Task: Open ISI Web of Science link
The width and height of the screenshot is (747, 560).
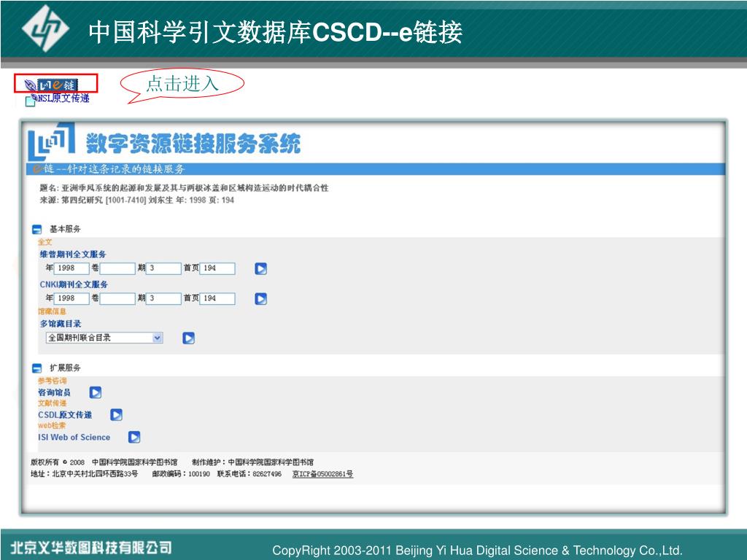Action: pyautogui.click(x=74, y=437)
